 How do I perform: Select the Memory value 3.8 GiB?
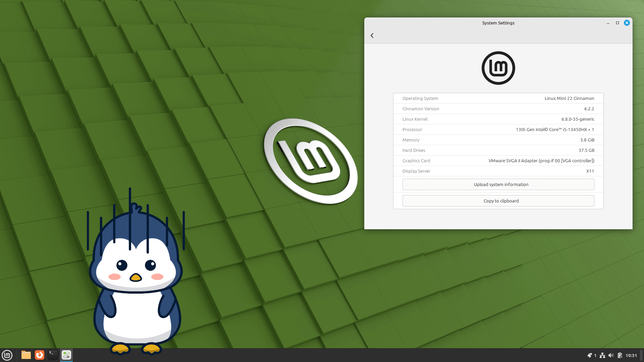point(587,140)
